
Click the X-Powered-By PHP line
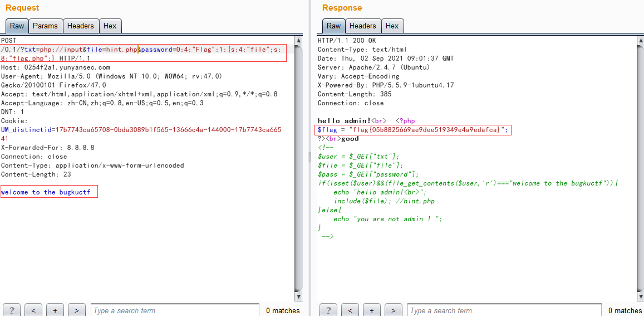click(x=386, y=85)
